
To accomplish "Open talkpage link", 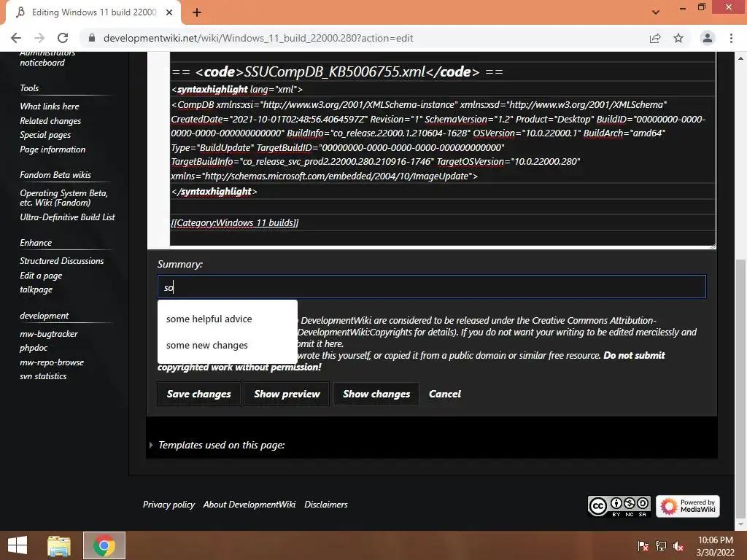I will point(36,289).
